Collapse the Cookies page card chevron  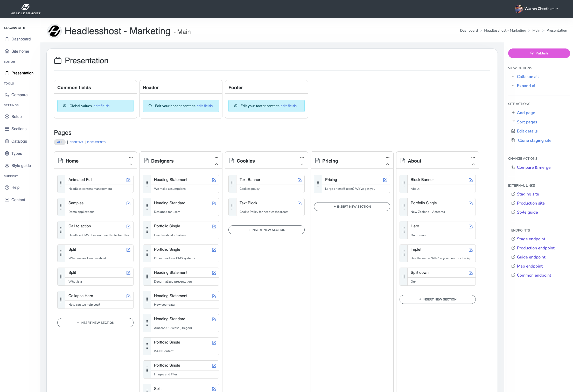pyautogui.click(x=302, y=164)
